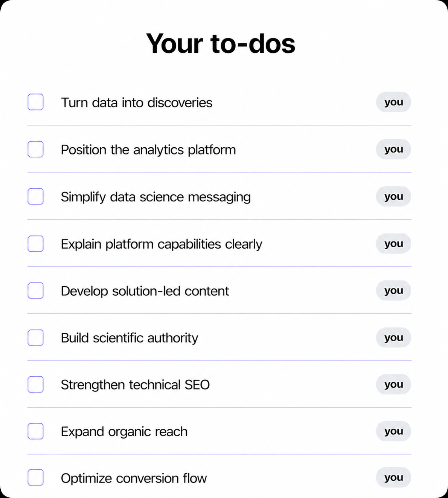Click 'you' assignee next to Expand organic reach
The image size is (448, 498).
(393, 431)
